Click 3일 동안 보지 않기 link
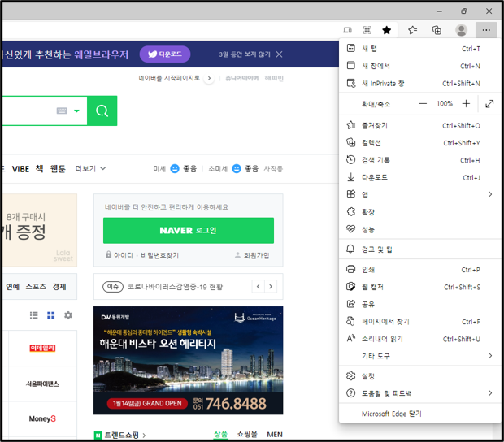The image size is (504, 442). coord(245,54)
